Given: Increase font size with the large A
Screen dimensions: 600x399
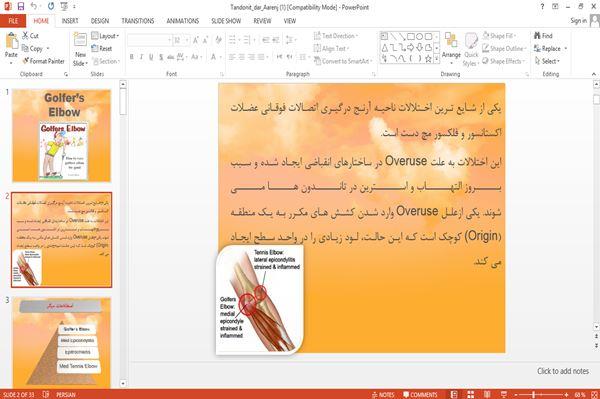Looking at the screenshot, I should tap(196, 40).
